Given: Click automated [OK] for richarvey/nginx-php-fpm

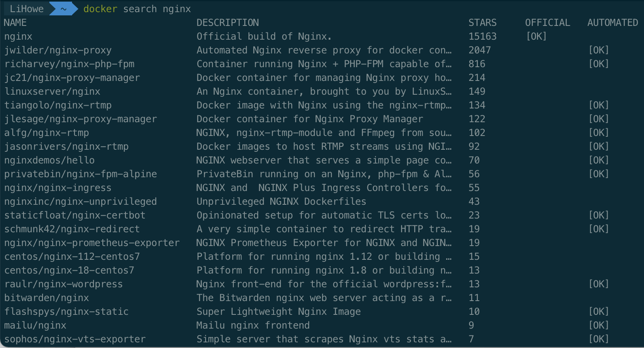Looking at the screenshot, I should pos(599,64).
